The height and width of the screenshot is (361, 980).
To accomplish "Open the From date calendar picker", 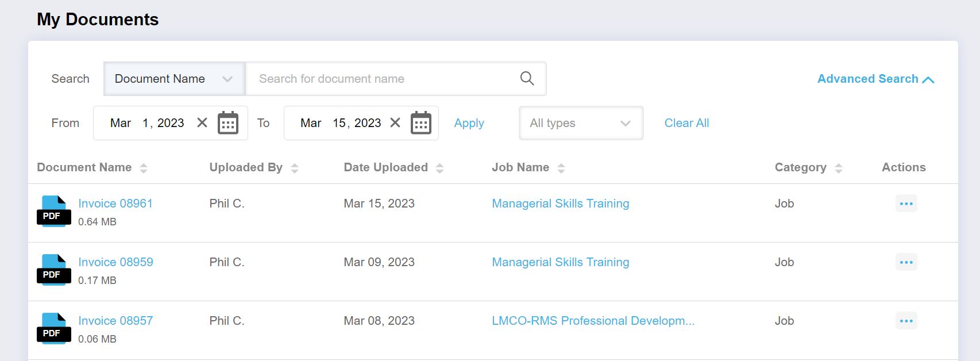I will 228,123.
